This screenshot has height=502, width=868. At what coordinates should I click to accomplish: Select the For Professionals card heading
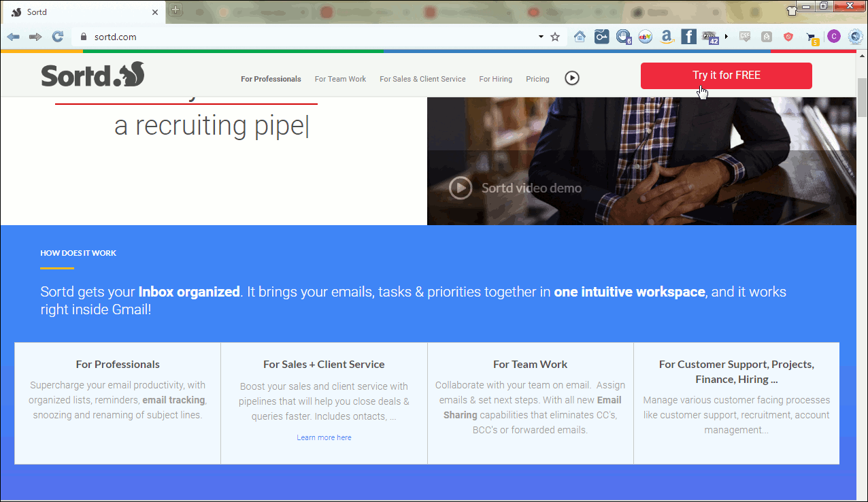point(118,364)
